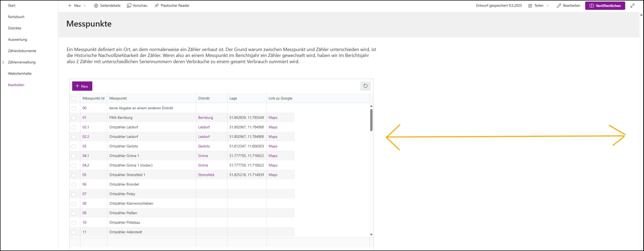Click the pencil Bearbeiten icon in the toolbar
Viewport: 644px width, 251px height.
(559, 6)
